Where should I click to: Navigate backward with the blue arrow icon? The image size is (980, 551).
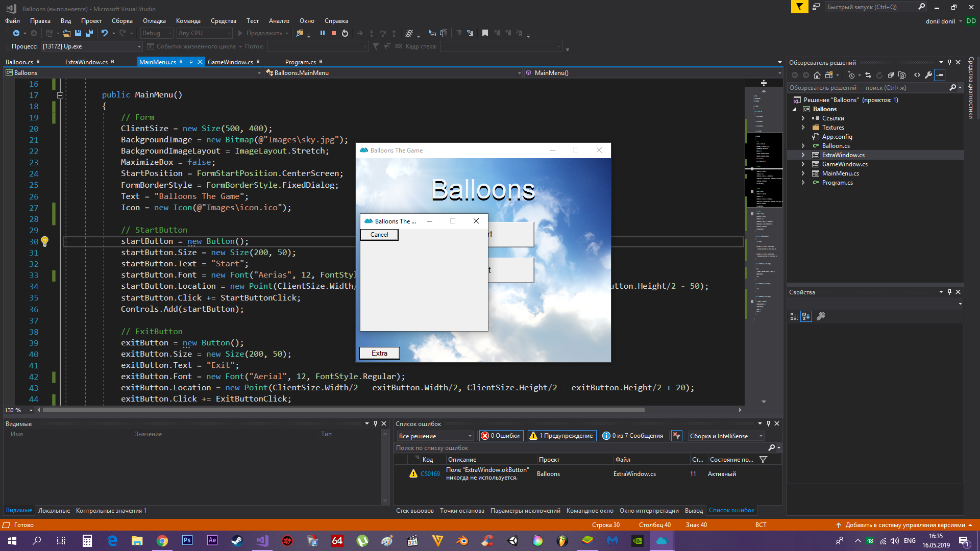coord(16,33)
